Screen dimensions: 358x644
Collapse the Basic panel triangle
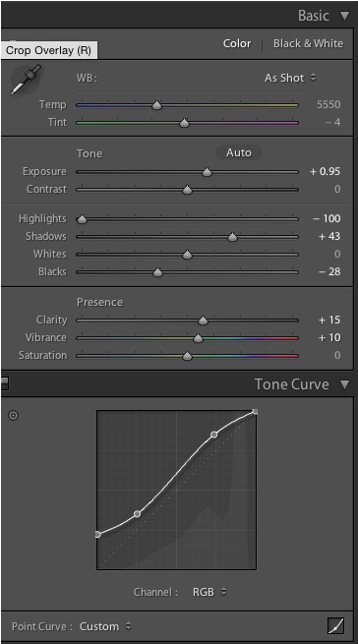(x=344, y=16)
